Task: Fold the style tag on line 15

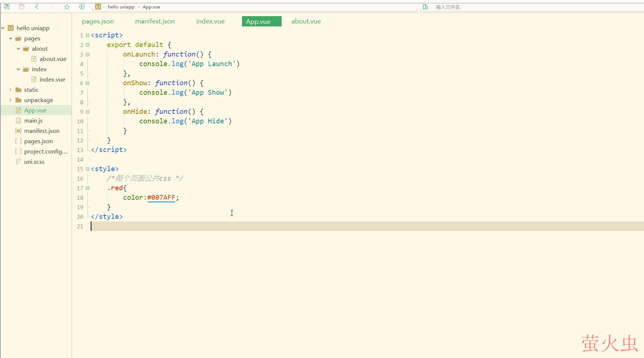Action: 87,169
